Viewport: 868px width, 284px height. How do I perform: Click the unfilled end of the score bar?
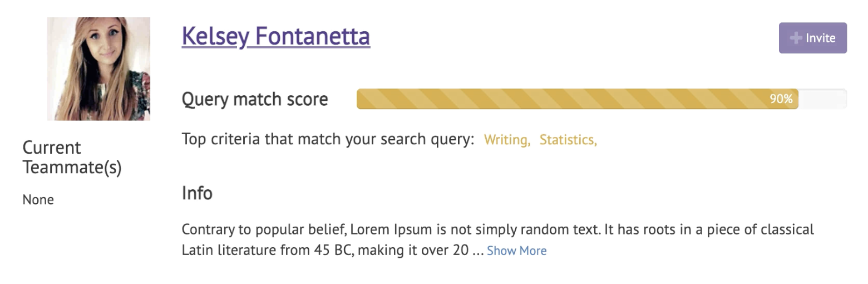822,99
